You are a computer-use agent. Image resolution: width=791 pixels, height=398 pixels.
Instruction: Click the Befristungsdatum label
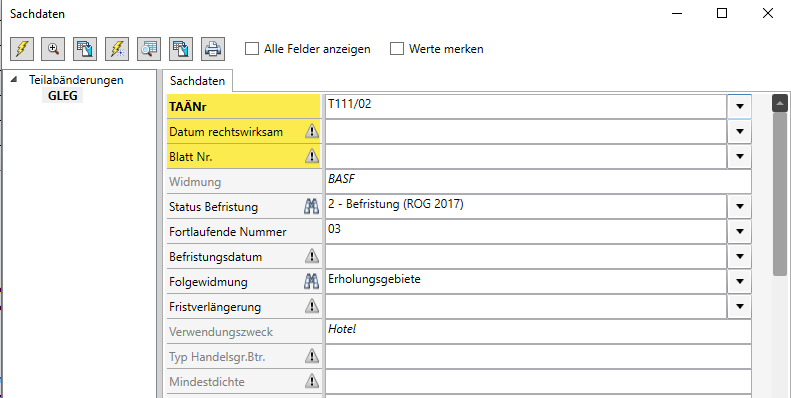coord(215,257)
